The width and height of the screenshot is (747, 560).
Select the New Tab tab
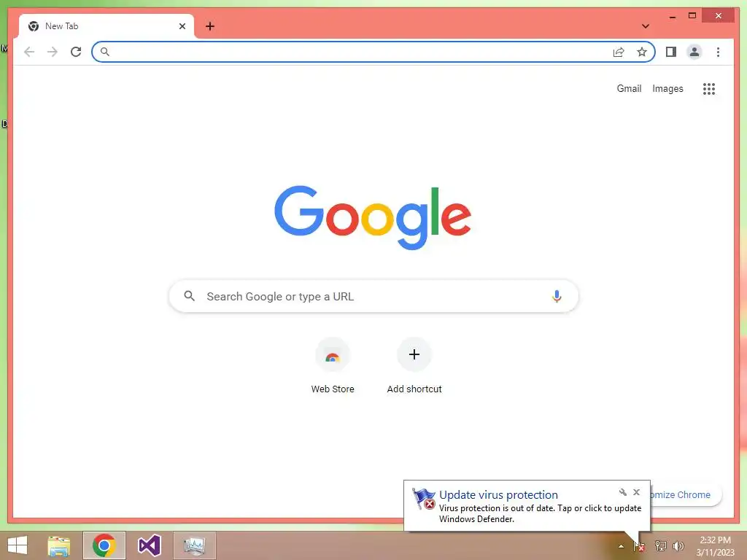point(107,26)
